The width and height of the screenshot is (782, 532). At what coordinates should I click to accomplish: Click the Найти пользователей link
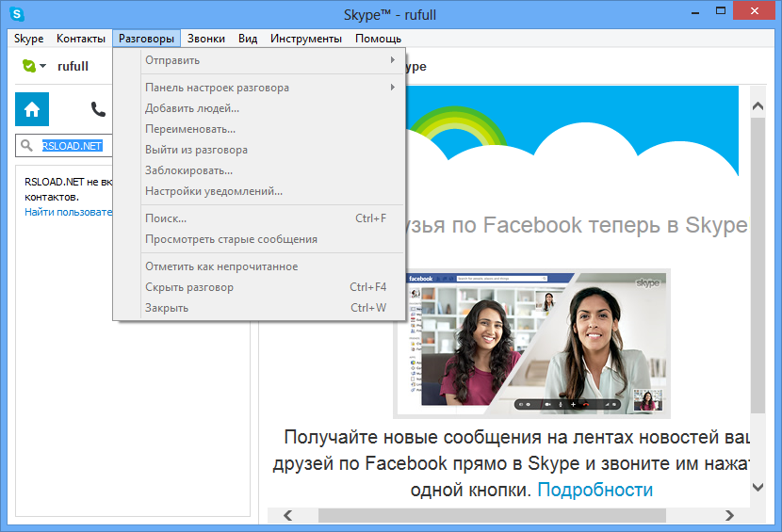(x=69, y=212)
